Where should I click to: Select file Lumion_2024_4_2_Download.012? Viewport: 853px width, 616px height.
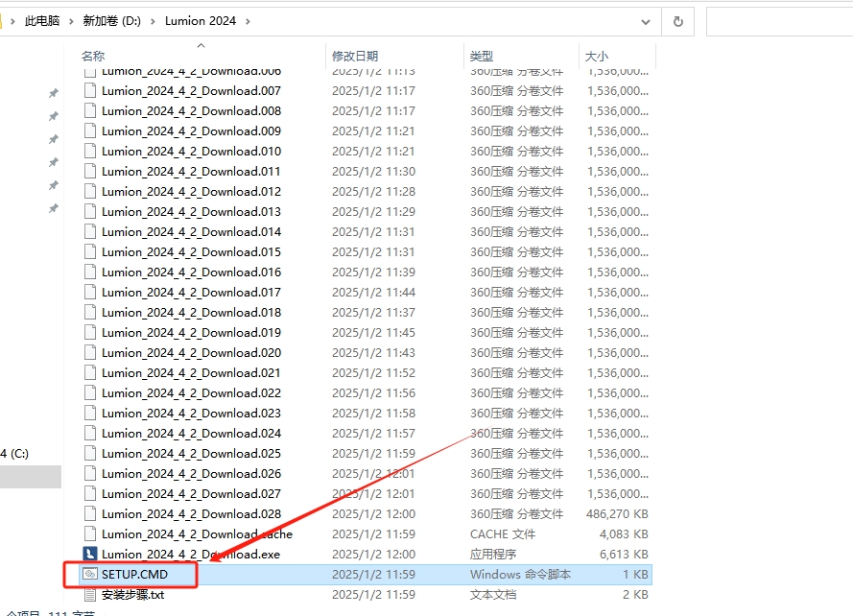pos(191,191)
